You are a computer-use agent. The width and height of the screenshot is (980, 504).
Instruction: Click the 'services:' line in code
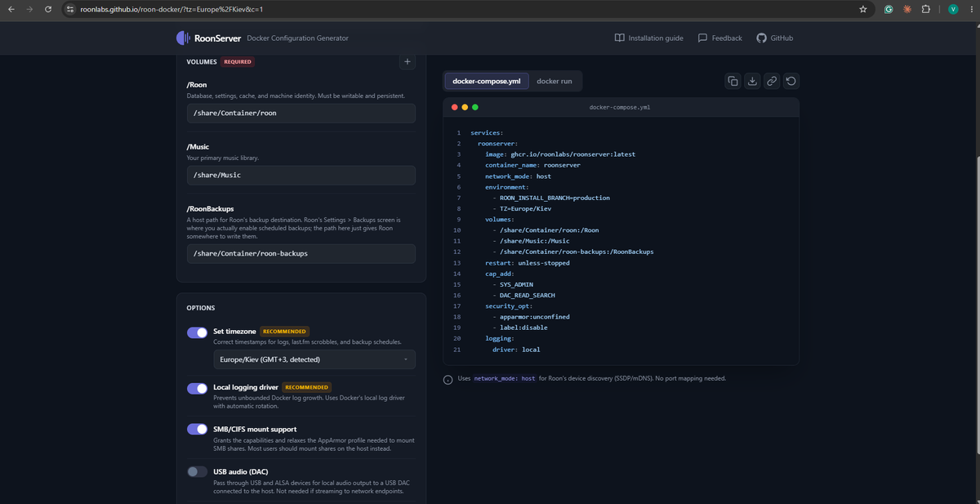(x=487, y=132)
